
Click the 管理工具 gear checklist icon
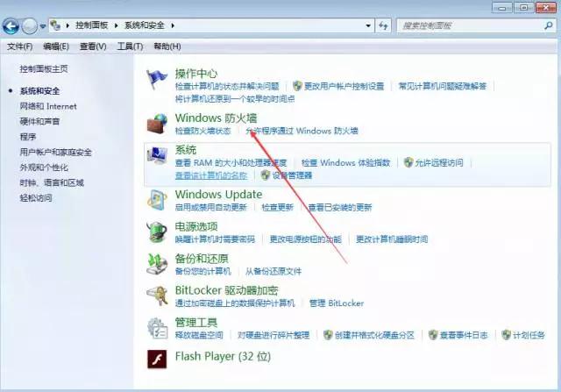pos(158,328)
